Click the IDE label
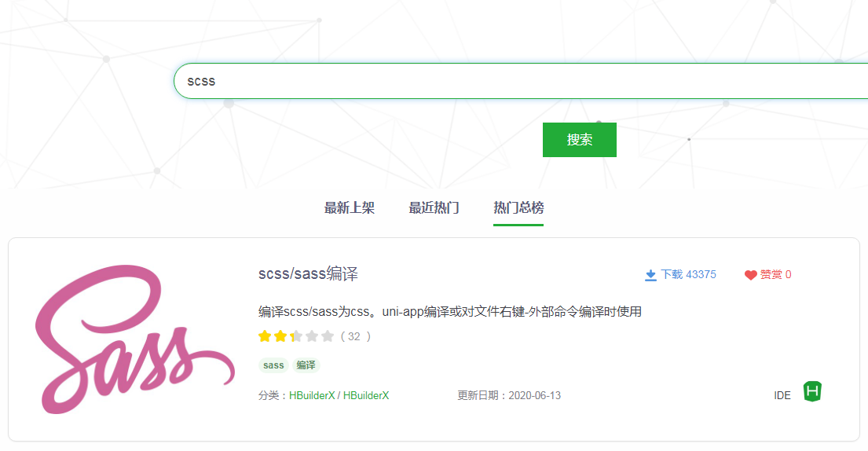868x451 pixels. (x=782, y=396)
